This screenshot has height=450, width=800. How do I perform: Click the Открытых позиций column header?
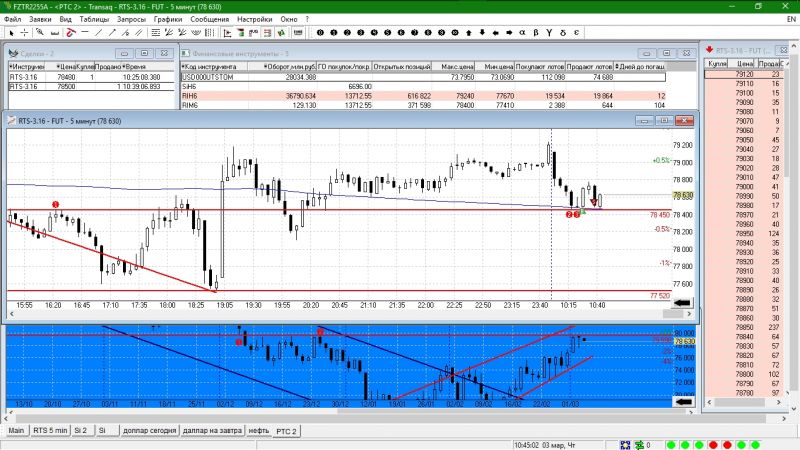coord(402,66)
